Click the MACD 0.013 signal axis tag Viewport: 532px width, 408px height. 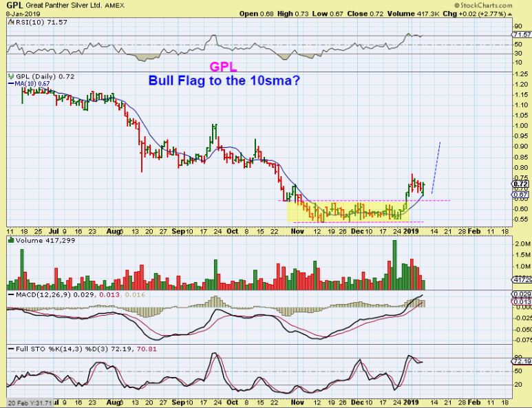tap(522, 302)
